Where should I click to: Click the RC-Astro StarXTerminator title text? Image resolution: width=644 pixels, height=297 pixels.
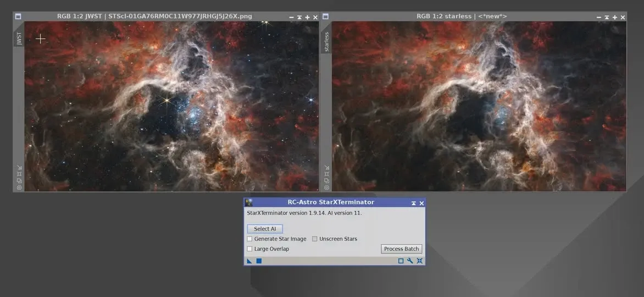pos(331,202)
